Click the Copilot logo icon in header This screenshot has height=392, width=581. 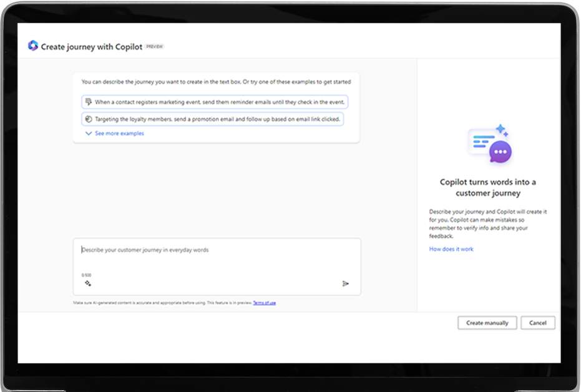(x=33, y=46)
